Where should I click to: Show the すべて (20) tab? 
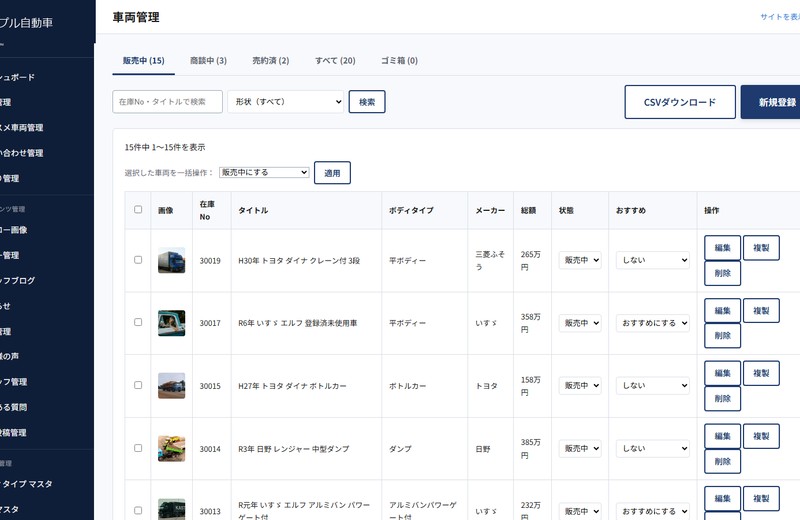pos(335,61)
